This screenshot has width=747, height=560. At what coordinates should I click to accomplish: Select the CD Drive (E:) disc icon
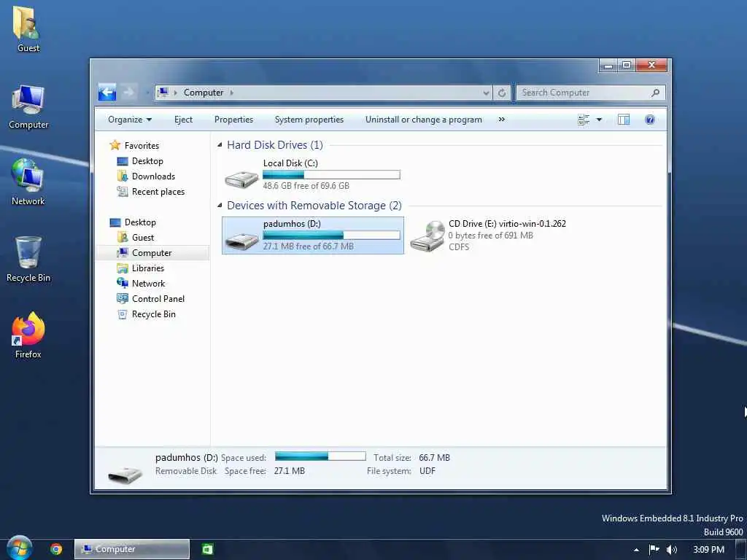[x=427, y=236]
